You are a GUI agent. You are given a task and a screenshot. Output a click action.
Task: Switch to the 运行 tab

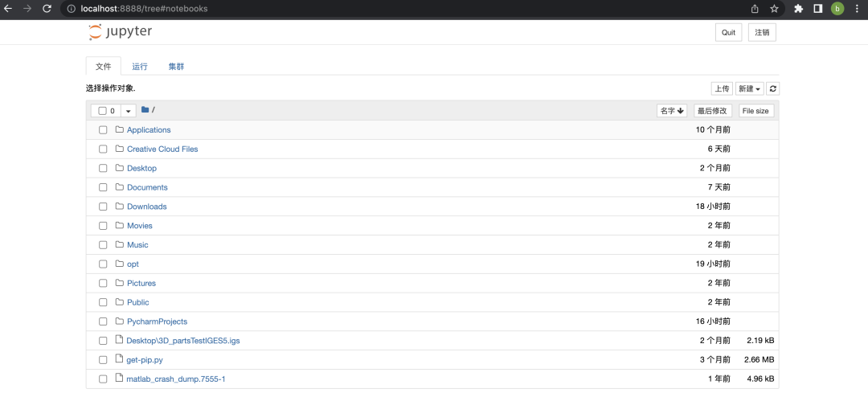coord(140,67)
